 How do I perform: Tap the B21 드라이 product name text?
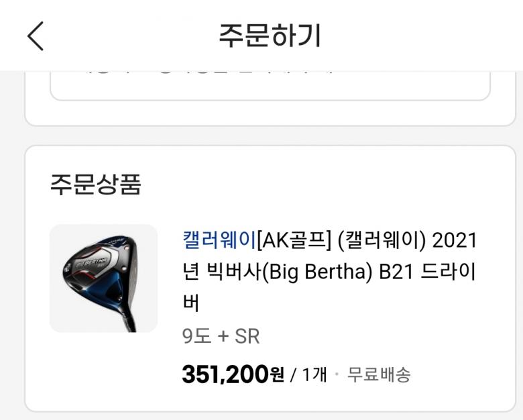[427, 272]
